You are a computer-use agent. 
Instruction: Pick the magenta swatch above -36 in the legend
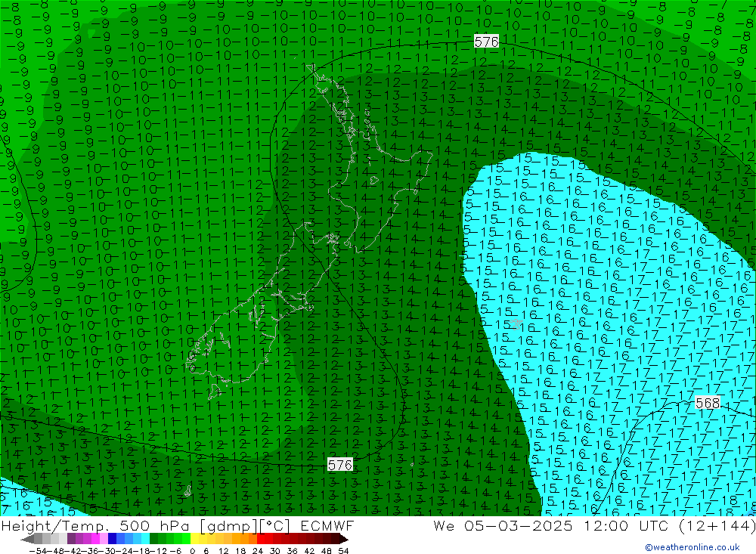point(95,539)
